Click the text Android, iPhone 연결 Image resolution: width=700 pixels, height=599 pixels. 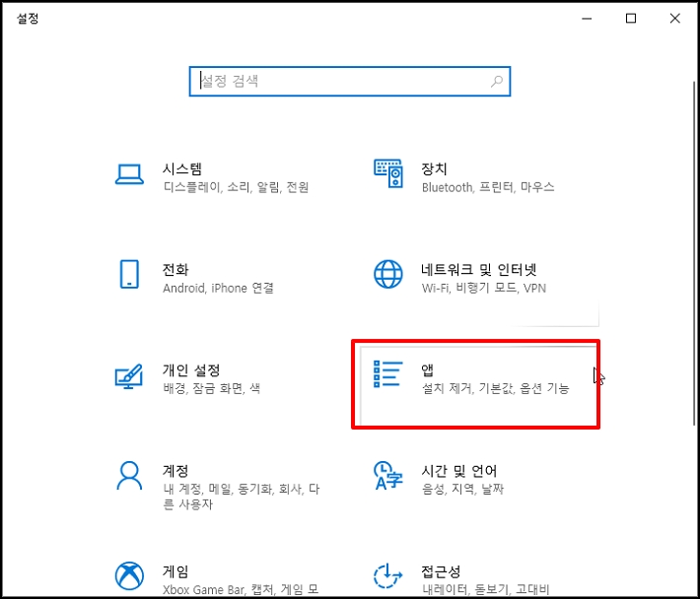point(218,288)
